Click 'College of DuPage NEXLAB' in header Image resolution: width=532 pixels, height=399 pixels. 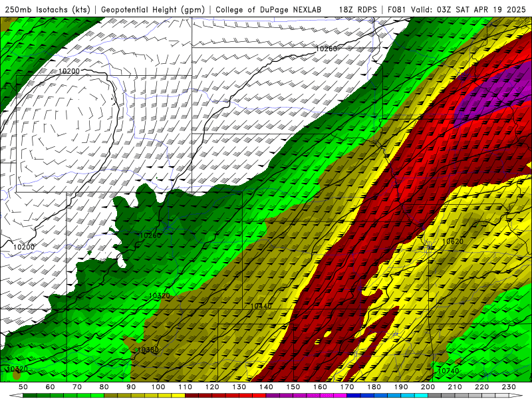click(268, 10)
